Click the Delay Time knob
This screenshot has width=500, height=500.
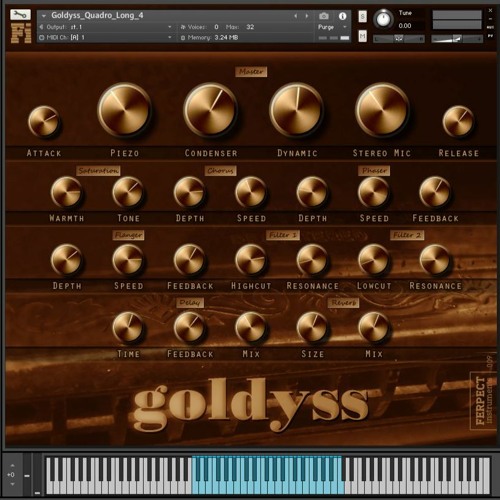click(x=128, y=328)
